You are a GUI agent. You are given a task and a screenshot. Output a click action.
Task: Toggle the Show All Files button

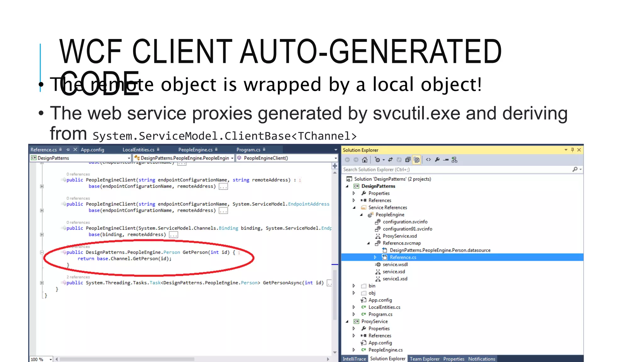416,160
